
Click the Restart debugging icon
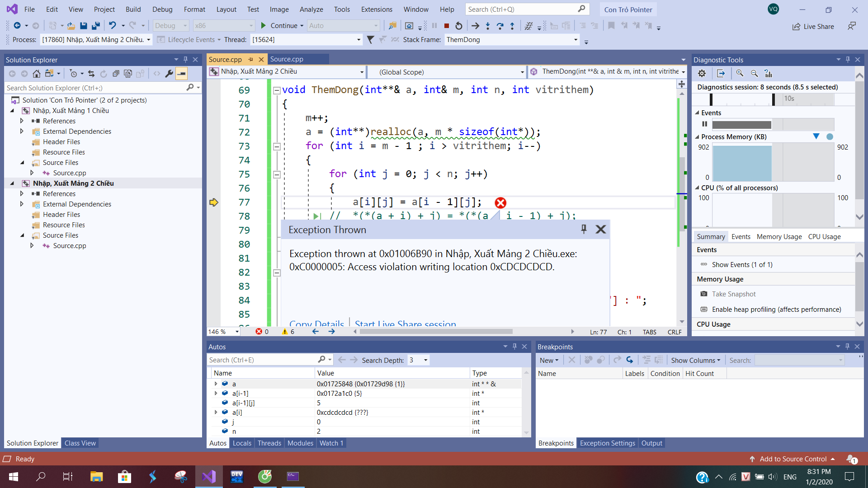tap(459, 26)
